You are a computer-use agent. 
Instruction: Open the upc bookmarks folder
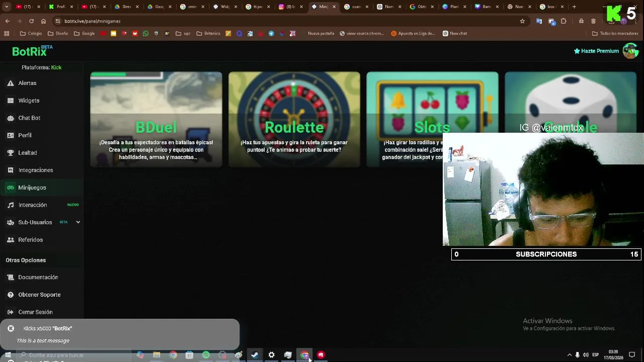[183, 33]
